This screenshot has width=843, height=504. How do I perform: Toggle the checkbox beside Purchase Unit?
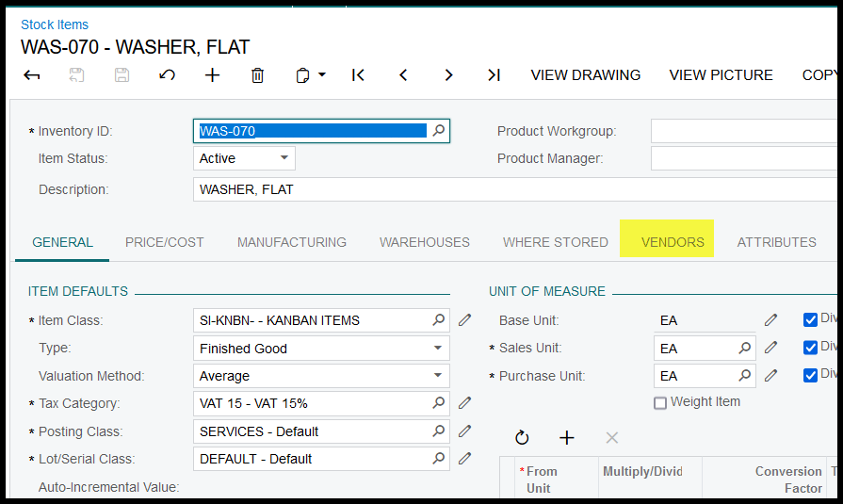pos(810,375)
